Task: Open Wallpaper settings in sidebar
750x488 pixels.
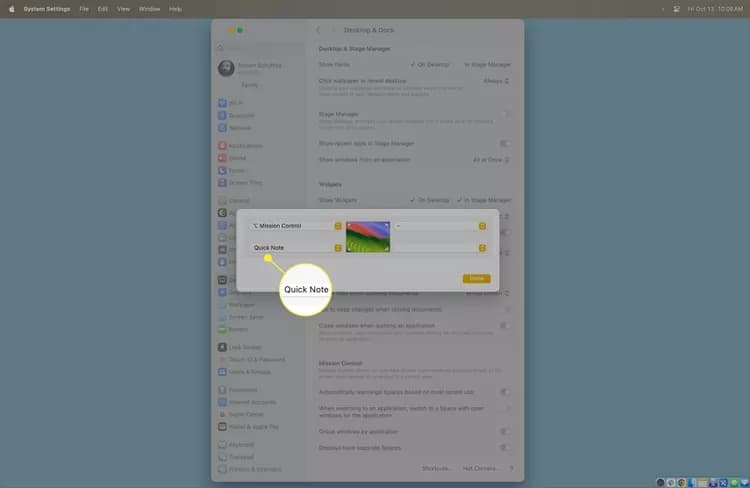Action: coord(237,305)
